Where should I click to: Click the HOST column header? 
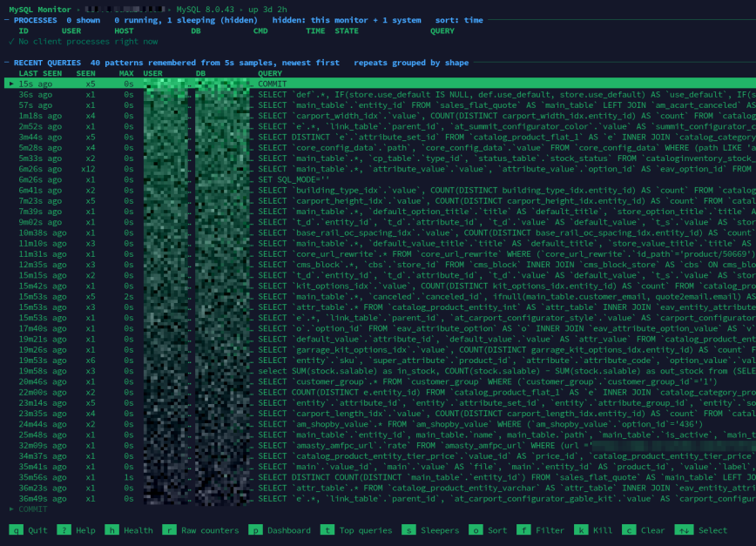[124, 30]
